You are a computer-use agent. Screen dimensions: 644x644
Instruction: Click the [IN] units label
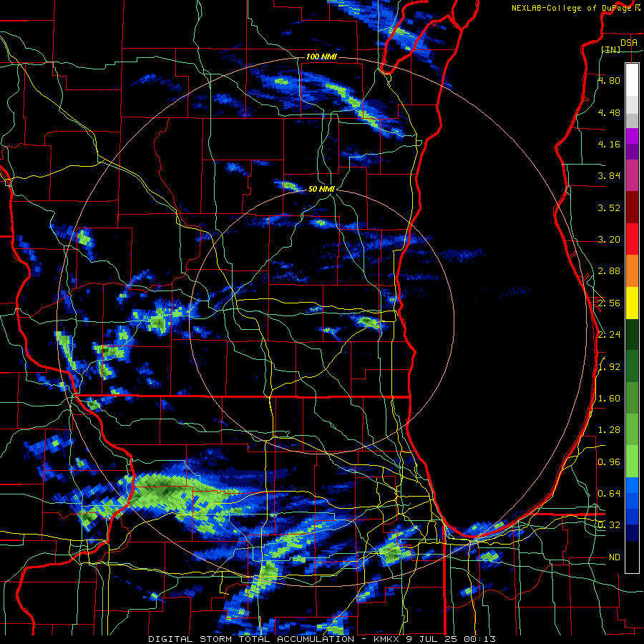[611, 49]
